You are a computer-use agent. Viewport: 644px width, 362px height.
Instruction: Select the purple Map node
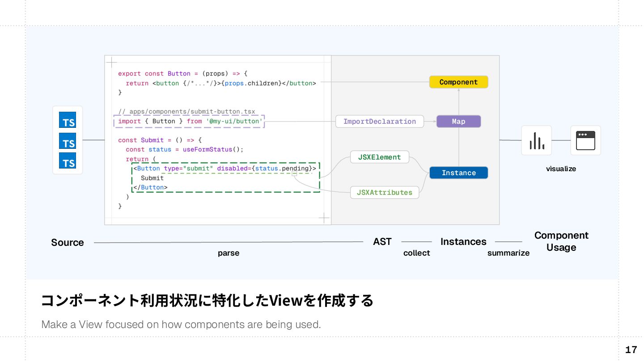(458, 122)
